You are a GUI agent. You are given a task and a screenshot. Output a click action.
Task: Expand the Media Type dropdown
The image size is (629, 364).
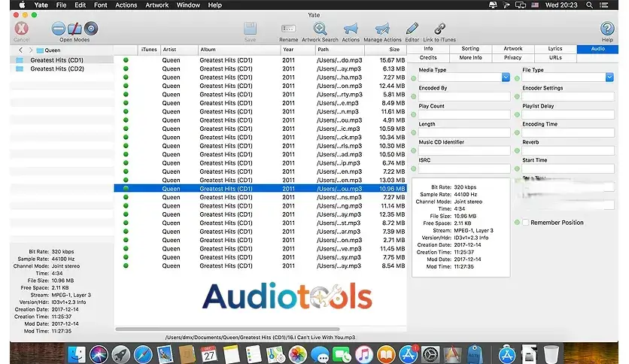pos(506,77)
